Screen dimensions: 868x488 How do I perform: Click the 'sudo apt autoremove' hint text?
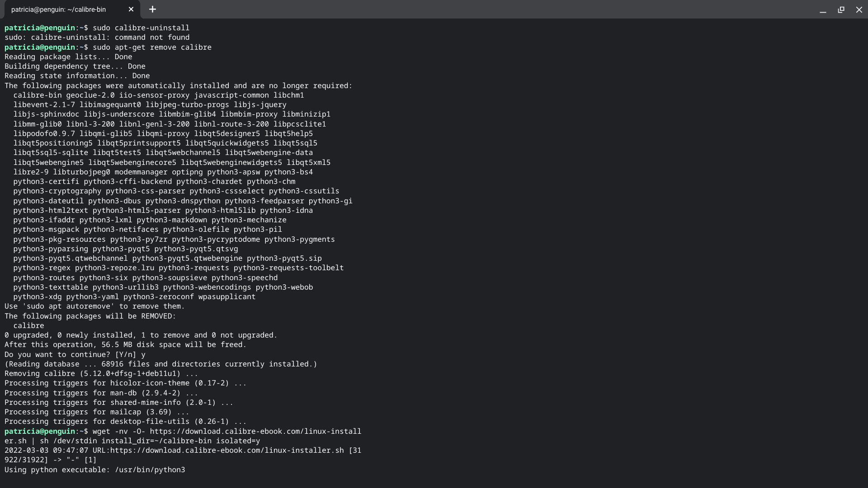coord(68,306)
